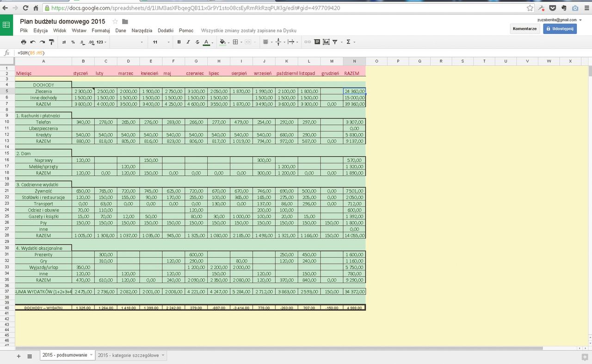Print the spreadsheet using the printer icon
The width and height of the screenshot is (592, 364).
[x=24, y=42]
